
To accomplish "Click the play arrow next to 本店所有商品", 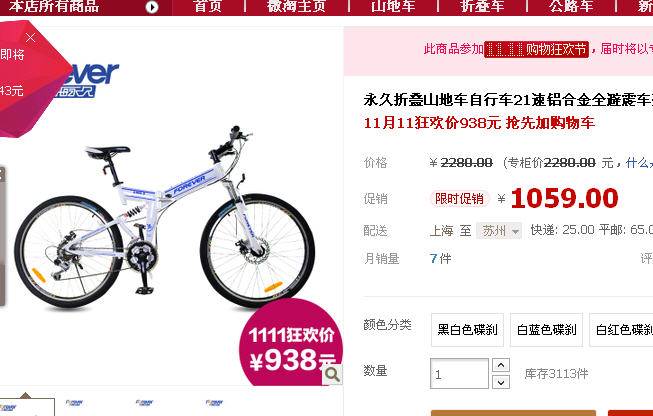I will pos(152,7).
